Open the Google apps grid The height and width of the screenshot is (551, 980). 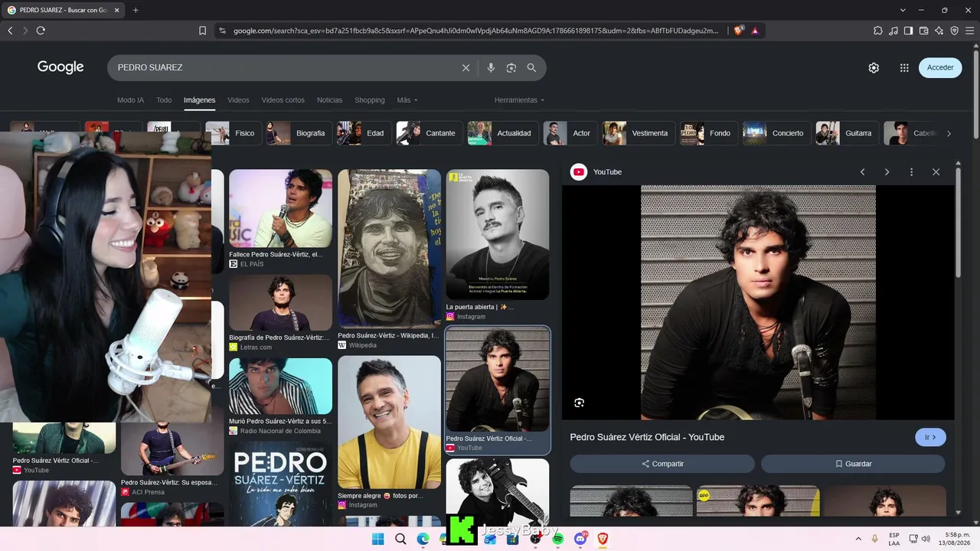tap(904, 67)
